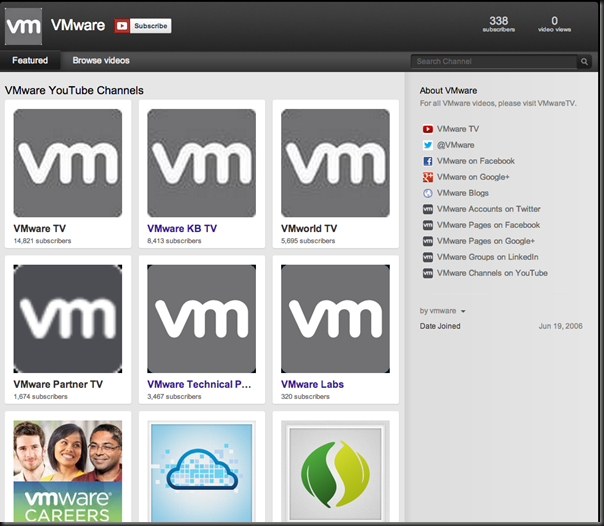Click the Facebook icon
The image size is (604, 526).
[x=428, y=161]
